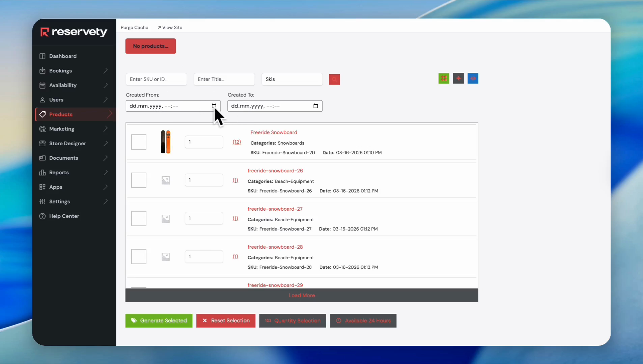Screen dimensions: 643x364
Task: Click the reservety logo
Action: pos(74,32)
